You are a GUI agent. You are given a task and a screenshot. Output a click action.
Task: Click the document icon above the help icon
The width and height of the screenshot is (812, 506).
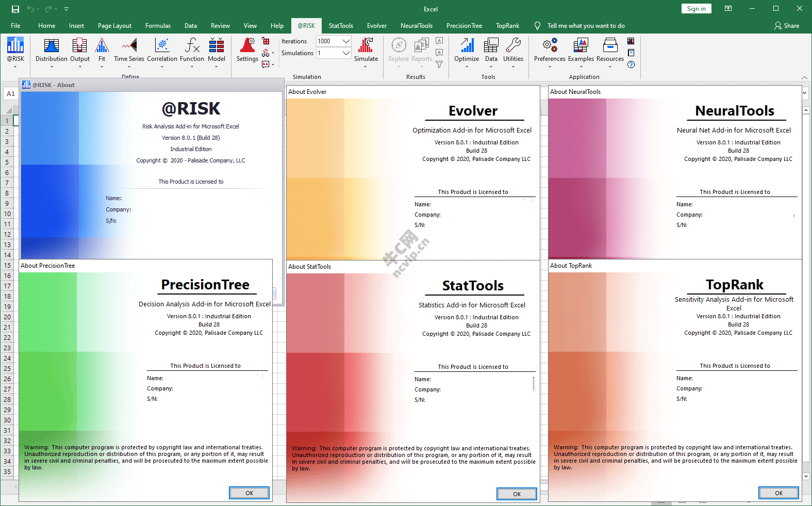631,53
